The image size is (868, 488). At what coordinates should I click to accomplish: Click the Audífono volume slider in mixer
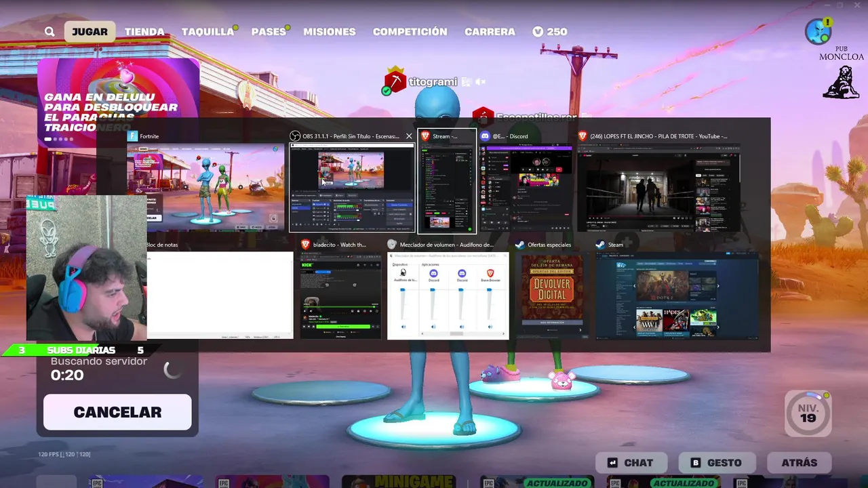403,304
